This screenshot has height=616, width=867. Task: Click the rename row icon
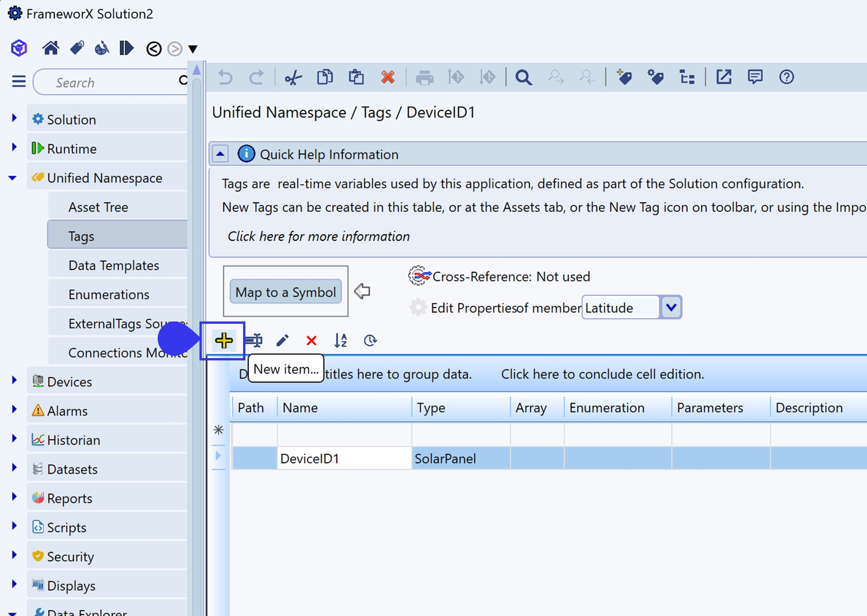(254, 340)
